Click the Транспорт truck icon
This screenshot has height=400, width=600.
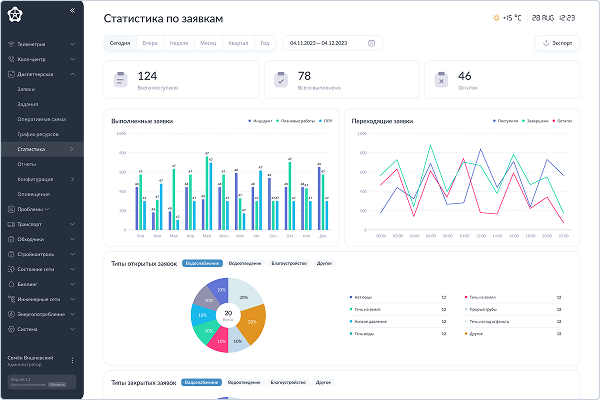coord(11,224)
